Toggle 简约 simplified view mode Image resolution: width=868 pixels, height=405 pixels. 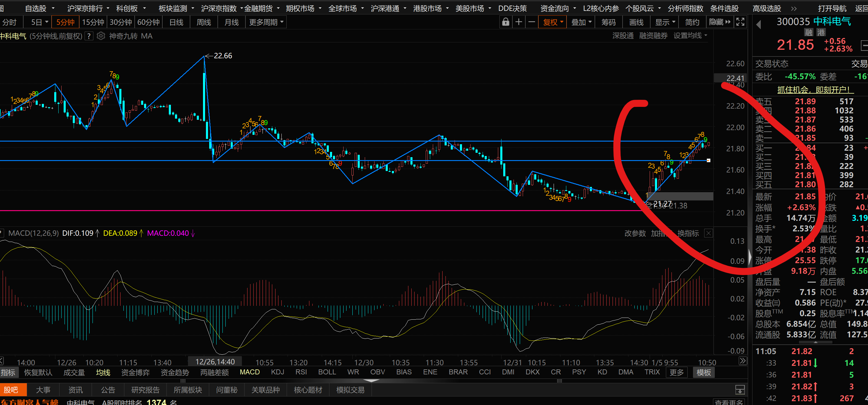[692, 22]
